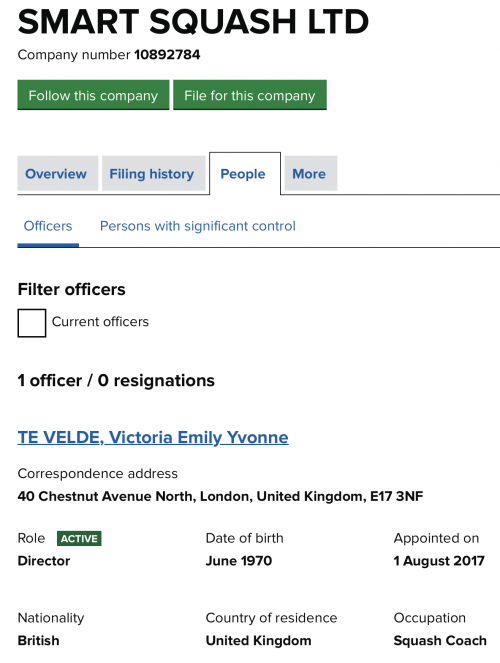Click the 1 officer / 0 resignations heading
Screen dimensions: 500x663
pos(116,381)
